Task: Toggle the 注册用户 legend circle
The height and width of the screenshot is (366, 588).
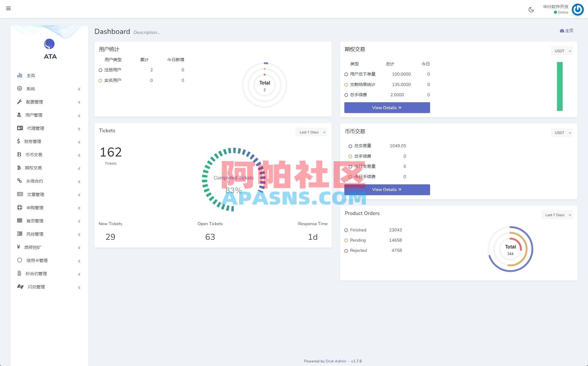Action: tap(100, 70)
